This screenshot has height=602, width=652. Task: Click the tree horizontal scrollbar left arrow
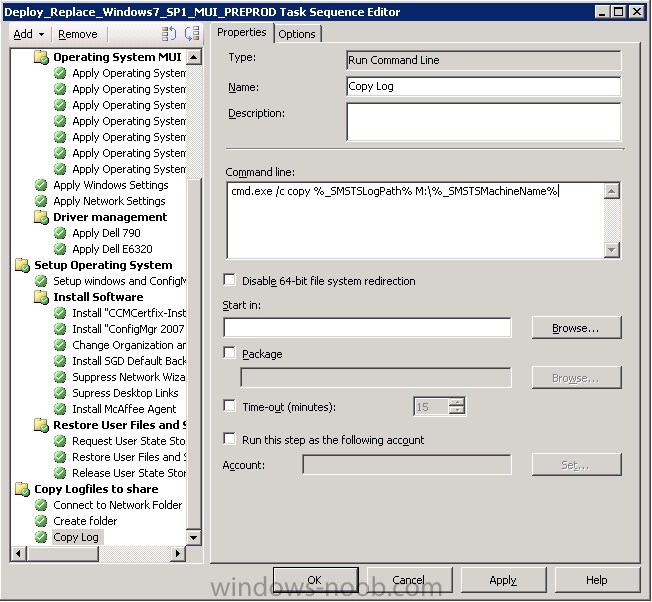point(18,553)
